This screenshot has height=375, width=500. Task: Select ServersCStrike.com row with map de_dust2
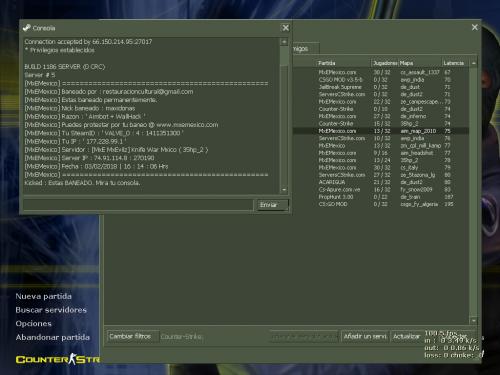[381, 94]
